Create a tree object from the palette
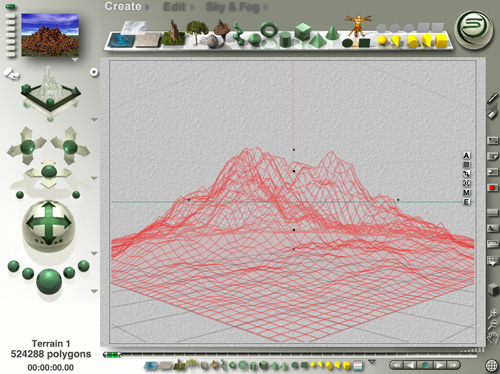500x374 pixels. [197, 32]
